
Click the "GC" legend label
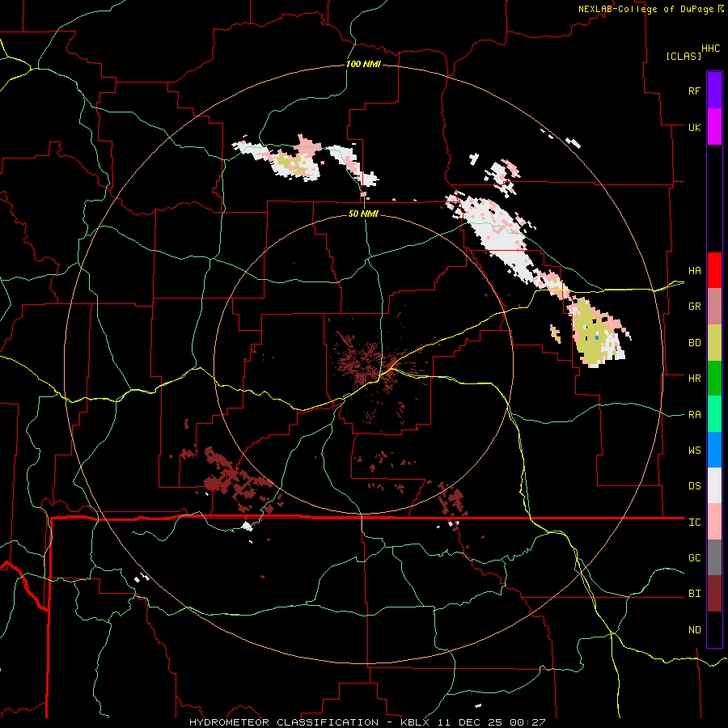[694, 558]
